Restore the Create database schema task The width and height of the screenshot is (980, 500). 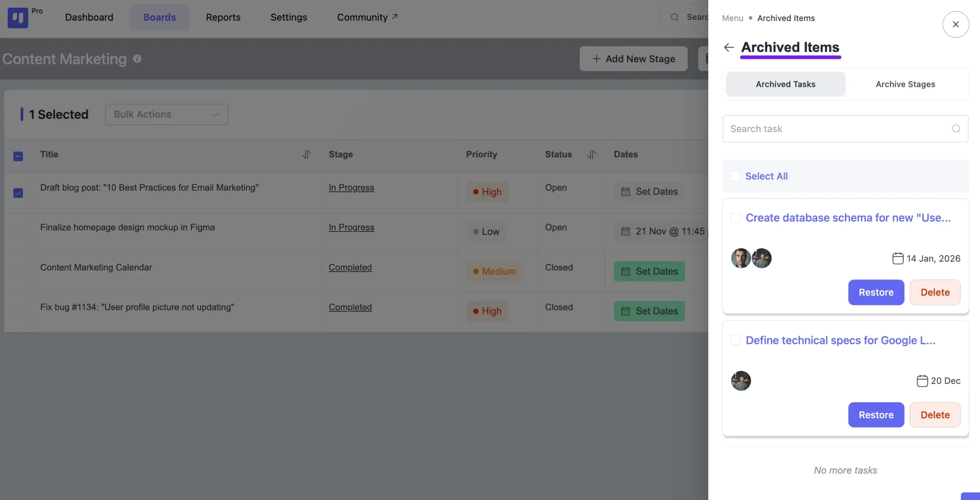[876, 292]
